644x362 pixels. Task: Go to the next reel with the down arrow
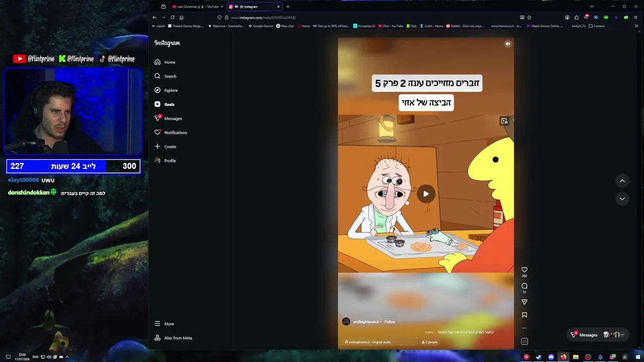pos(622,199)
